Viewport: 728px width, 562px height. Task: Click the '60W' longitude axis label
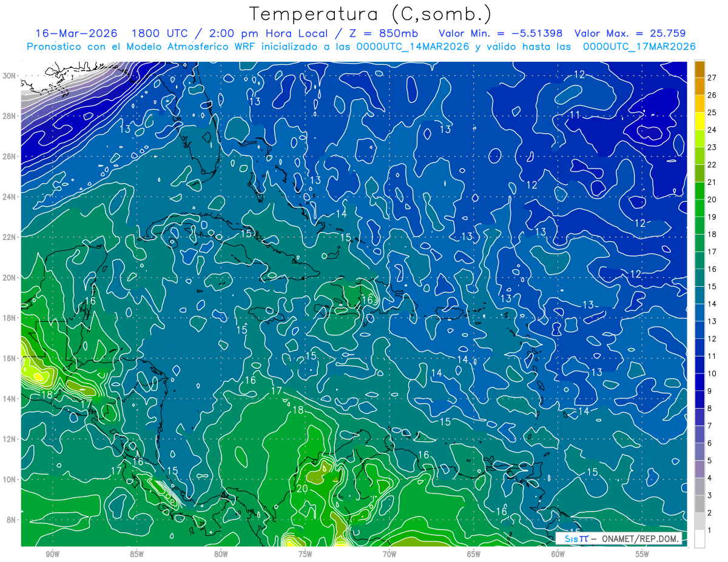(x=558, y=555)
